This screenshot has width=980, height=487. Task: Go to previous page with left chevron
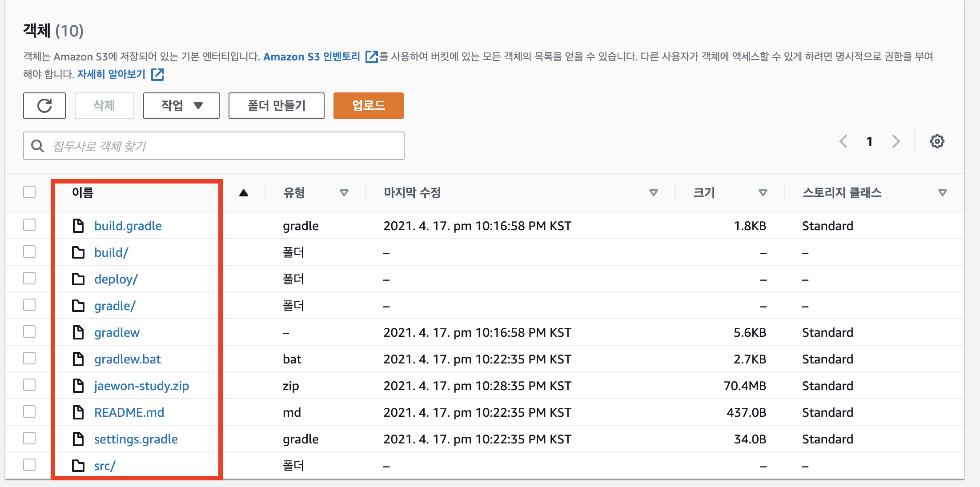pos(843,142)
